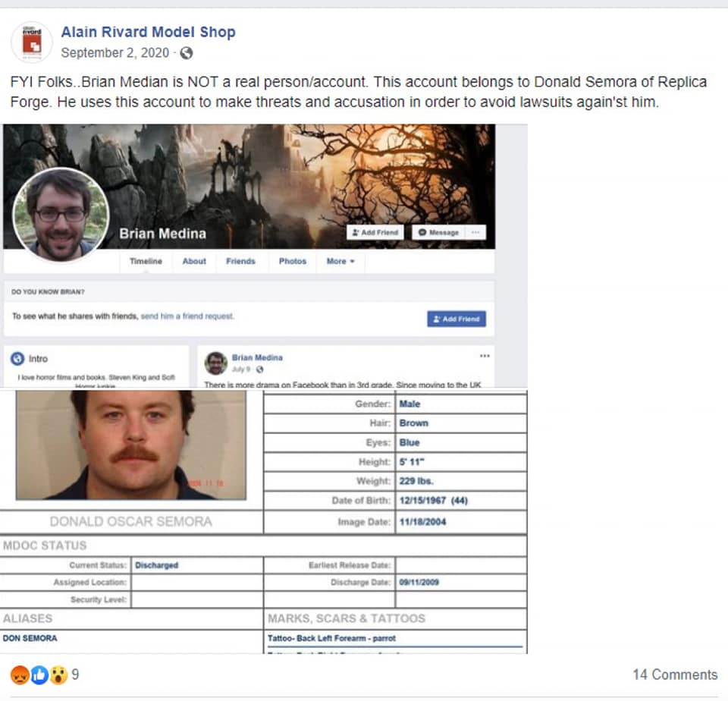Viewport: 728px width, 701px height.
Task: Click the blue Add Friend button
Action: click(457, 319)
